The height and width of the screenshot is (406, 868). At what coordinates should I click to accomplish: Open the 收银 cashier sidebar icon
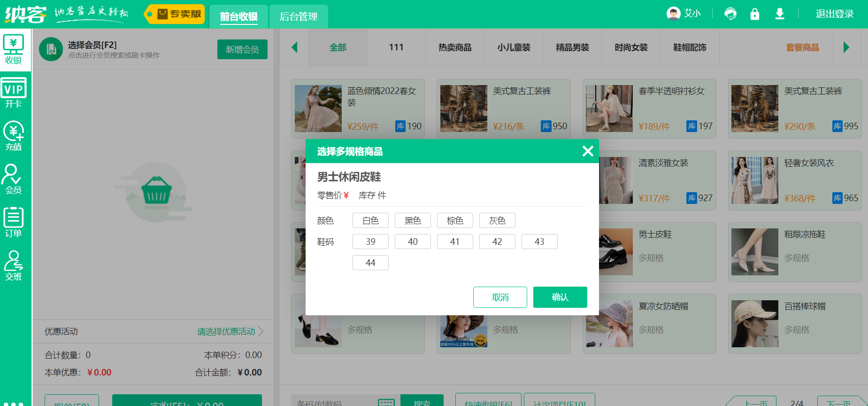14,50
